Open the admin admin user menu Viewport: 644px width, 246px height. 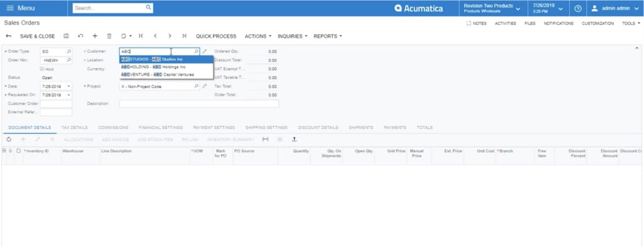tap(615, 8)
